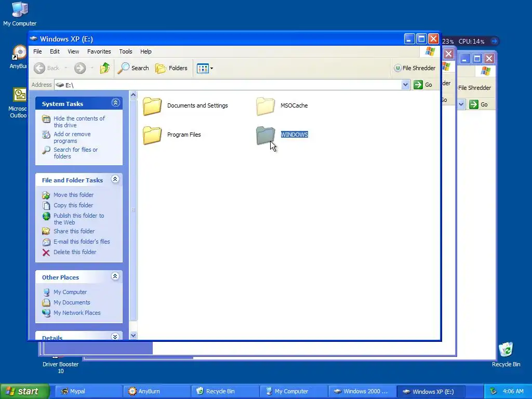532x399 pixels.
Task: Select the MSOCache folder icon
Action: (x=265, y=106)
